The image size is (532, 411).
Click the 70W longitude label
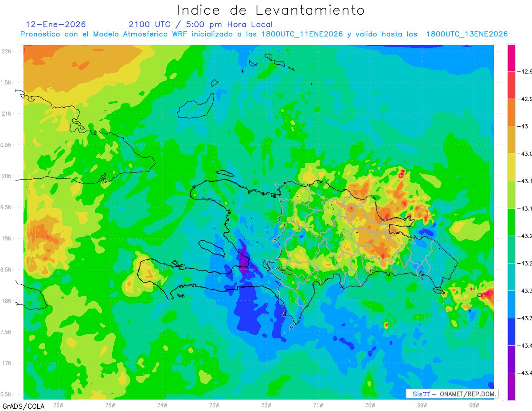pyautogui.click(x=370, y=405)
